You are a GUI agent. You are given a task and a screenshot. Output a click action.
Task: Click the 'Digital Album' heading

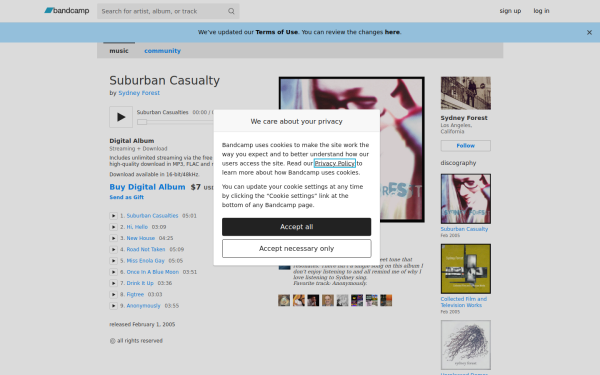click(132, 141)
